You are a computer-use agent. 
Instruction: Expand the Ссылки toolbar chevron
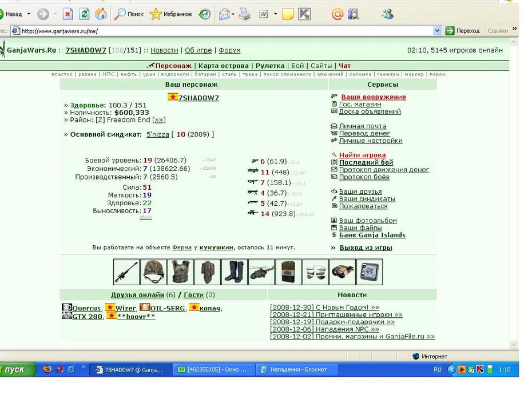pyautogui.click(x=515, y=29)
